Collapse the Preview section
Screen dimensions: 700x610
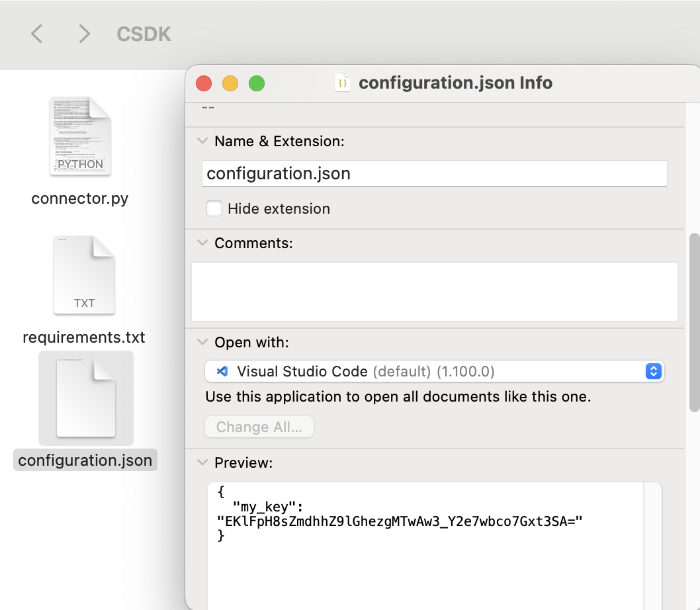pos(202,462)
